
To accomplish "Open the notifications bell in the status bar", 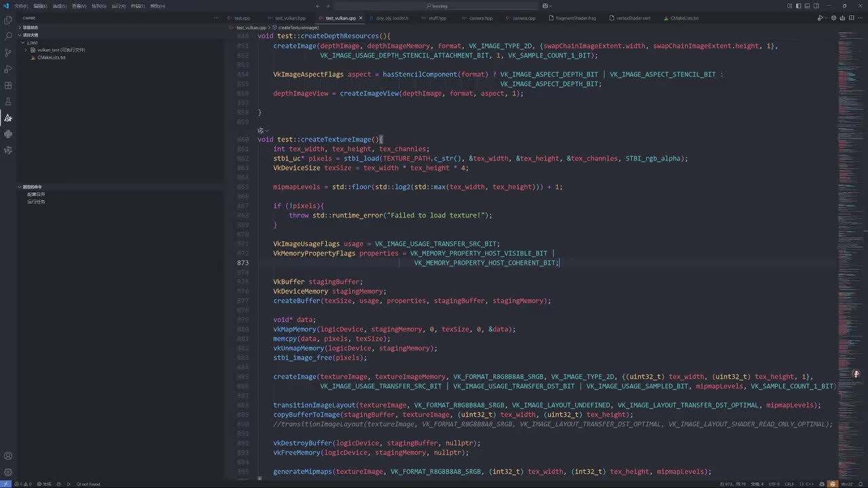I will [x=862, y=484].
